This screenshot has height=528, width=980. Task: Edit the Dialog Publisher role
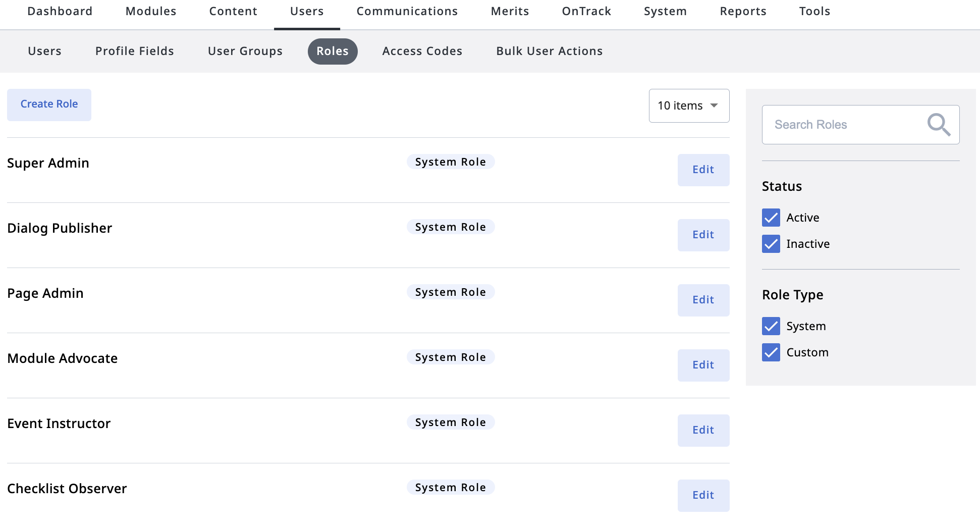click(x=703, y=235)
